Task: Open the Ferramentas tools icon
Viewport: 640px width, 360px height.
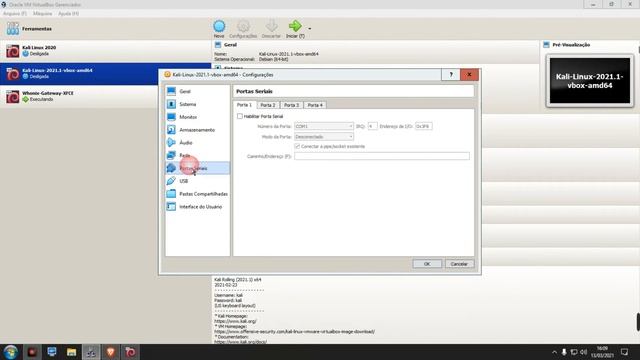Action: 13,29
